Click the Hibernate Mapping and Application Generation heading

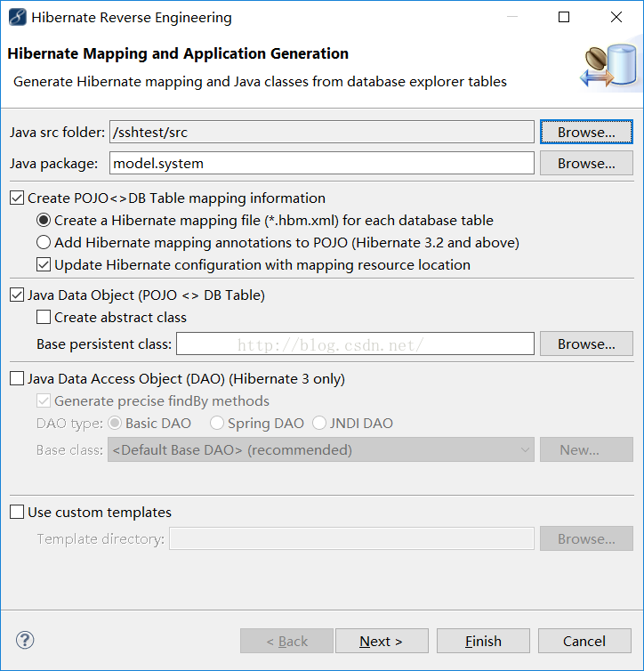(x=178, y=53)
